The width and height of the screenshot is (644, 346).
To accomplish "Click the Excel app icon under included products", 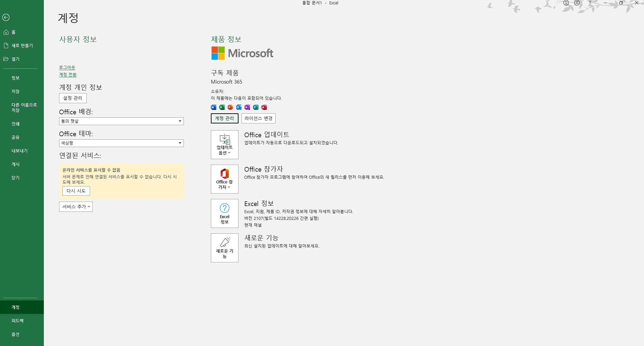I will pyautogui.click(x=222, y=107).
